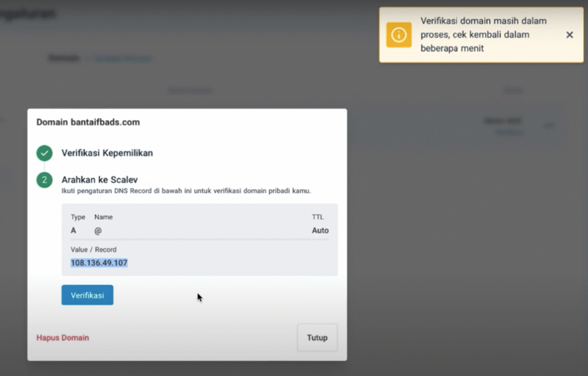The width and height of the screenshot is (588, 376).
Task: Click the record type value A
Action: click(73, 231)
